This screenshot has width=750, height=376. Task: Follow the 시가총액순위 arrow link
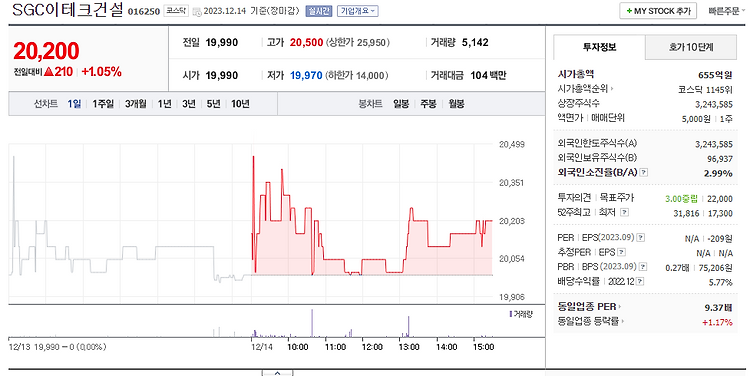(585, 89)
